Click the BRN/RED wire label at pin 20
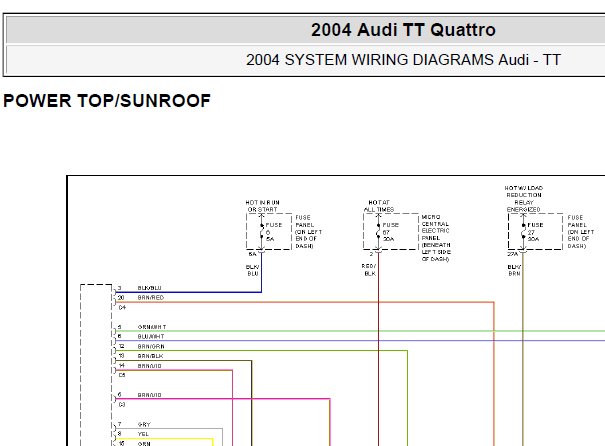605x446 pixels. [151, 298]
